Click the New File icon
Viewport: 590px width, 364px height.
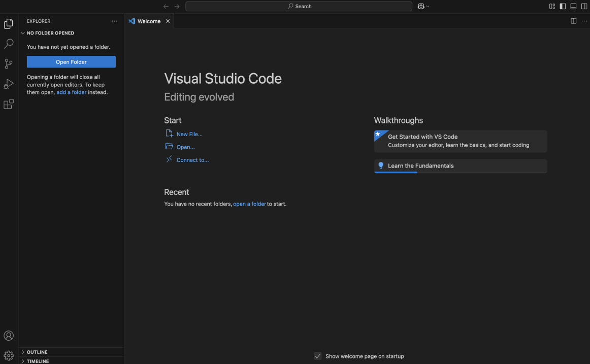click(x=169, y=134)
